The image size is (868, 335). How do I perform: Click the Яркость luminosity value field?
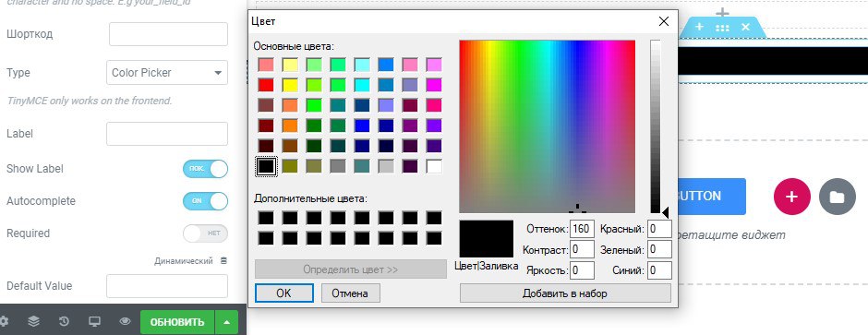pyautogui.click(x=583, y=270)
